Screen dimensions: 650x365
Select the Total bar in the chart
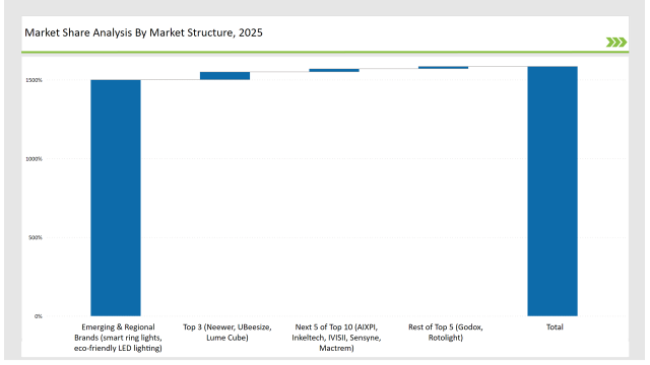[553, 191]
